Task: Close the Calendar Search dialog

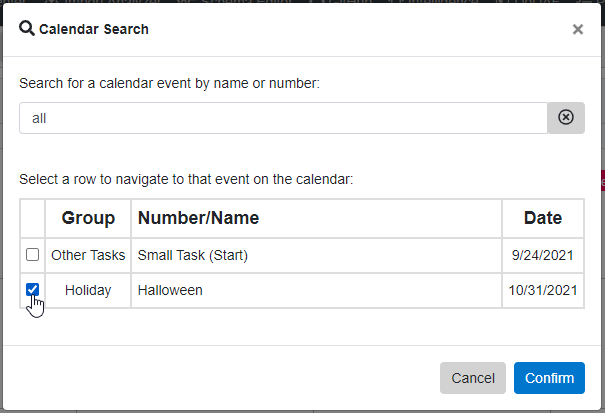Action: coord(578,29)
